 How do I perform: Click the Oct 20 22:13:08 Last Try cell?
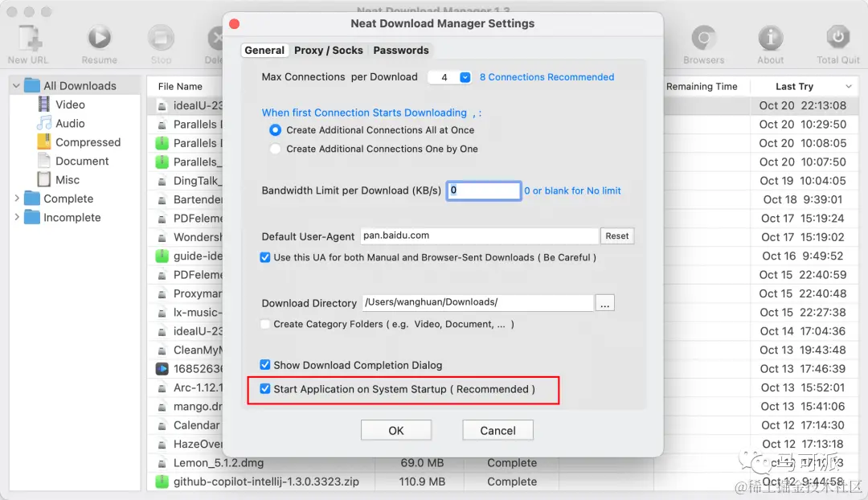(803, 105)
